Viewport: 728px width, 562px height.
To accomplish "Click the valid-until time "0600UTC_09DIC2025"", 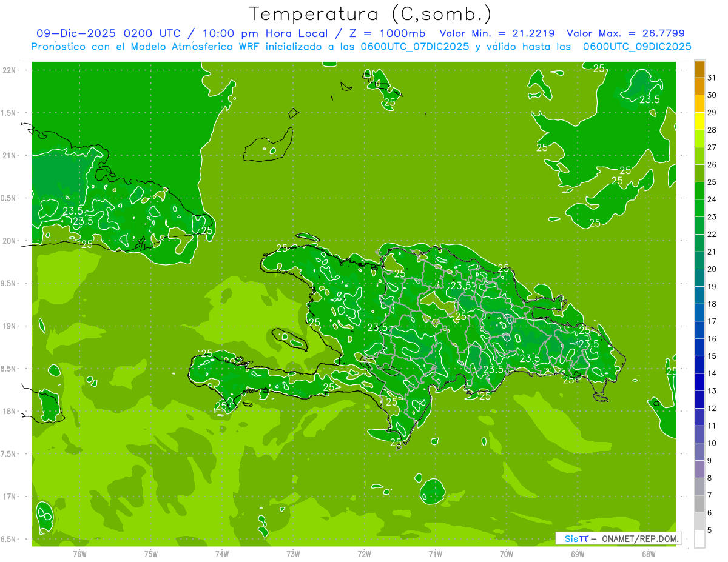I will click(637, 47).
